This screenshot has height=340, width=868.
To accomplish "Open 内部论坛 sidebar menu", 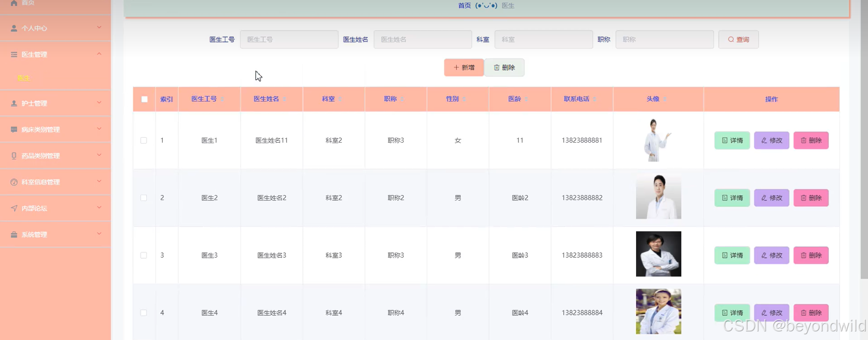I will 56,208.
